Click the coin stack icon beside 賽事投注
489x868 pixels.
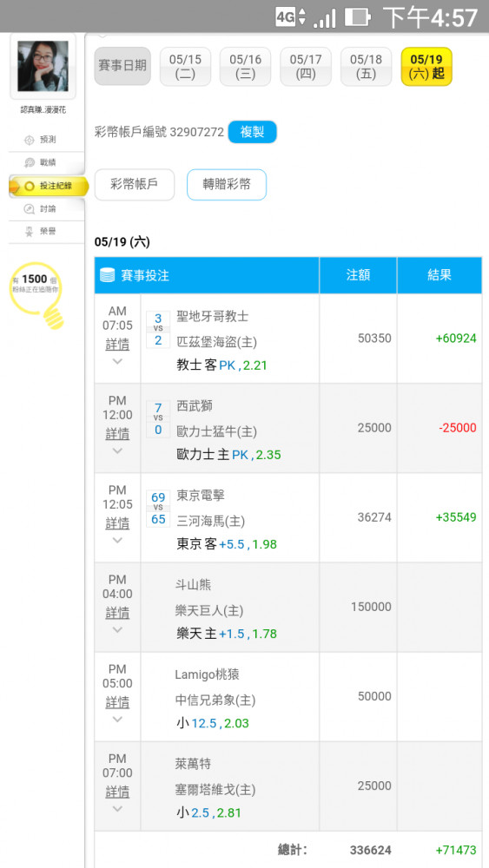pos(108,275)
